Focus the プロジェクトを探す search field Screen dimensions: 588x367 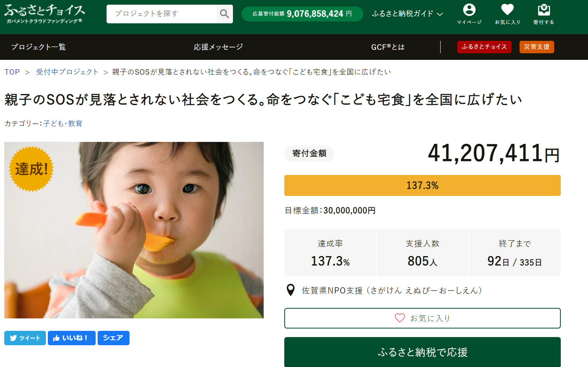tap(161, 14)
